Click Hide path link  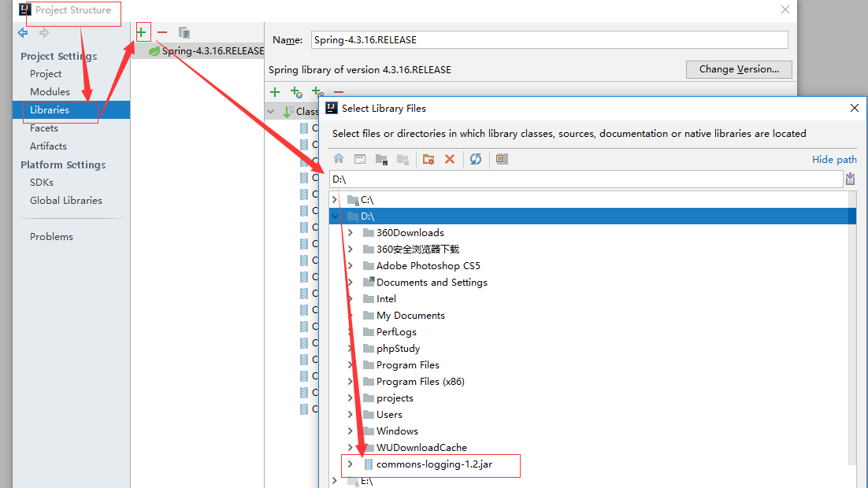[834, 159]
